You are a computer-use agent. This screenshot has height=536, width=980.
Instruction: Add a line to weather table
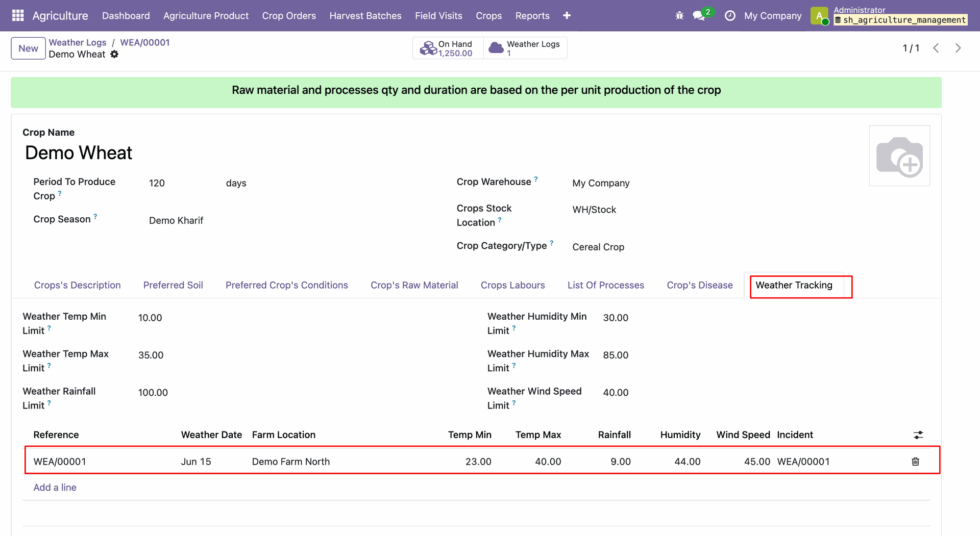tap(55, 488)
